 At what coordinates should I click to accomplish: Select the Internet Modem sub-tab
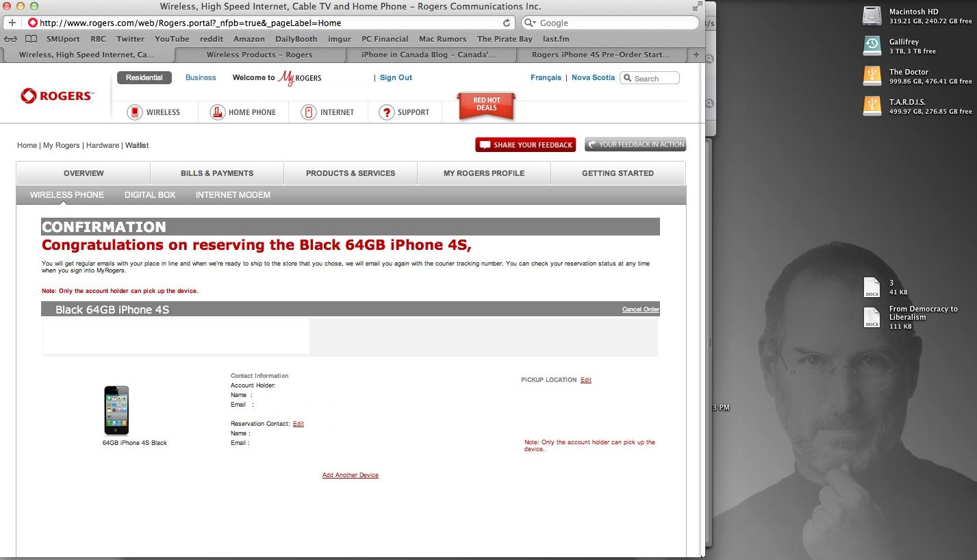coord(233,195)
